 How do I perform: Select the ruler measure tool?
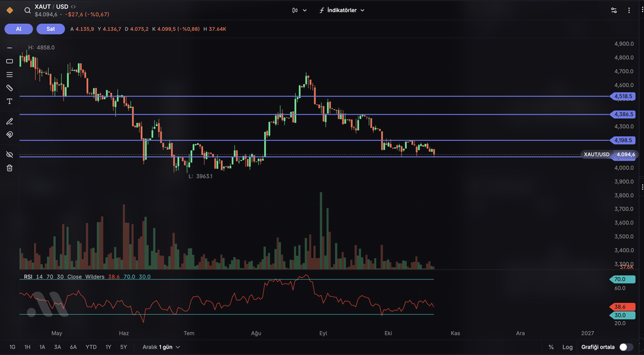tap(9, 88)
